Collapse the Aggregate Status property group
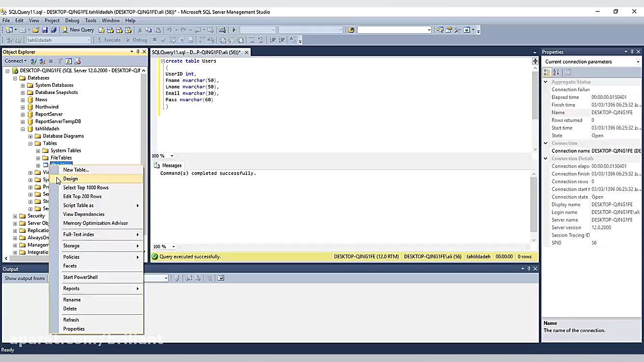Screen dimensions: 644x362 coord(546,82)
